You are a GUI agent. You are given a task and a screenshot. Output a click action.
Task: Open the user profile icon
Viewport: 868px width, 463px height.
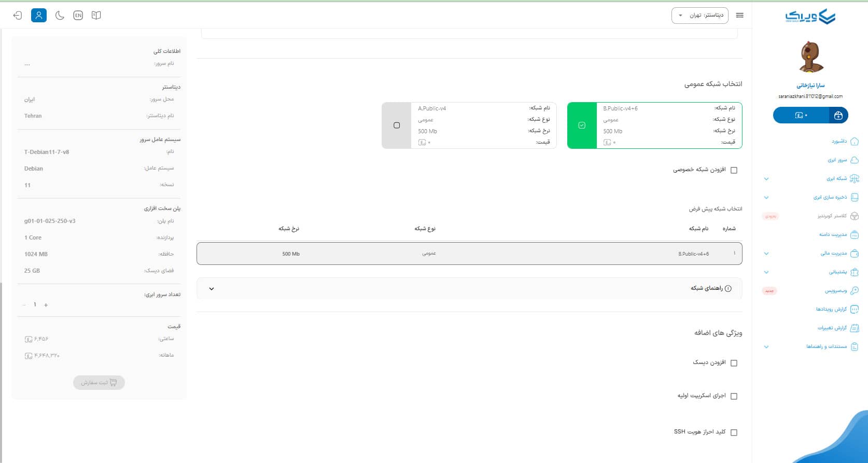point(39,16)
